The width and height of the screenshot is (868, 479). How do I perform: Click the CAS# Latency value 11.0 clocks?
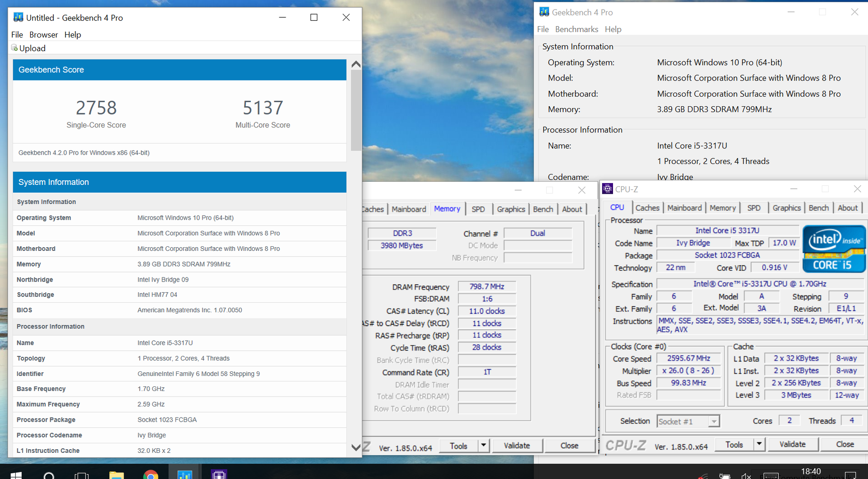pos(487,311)
